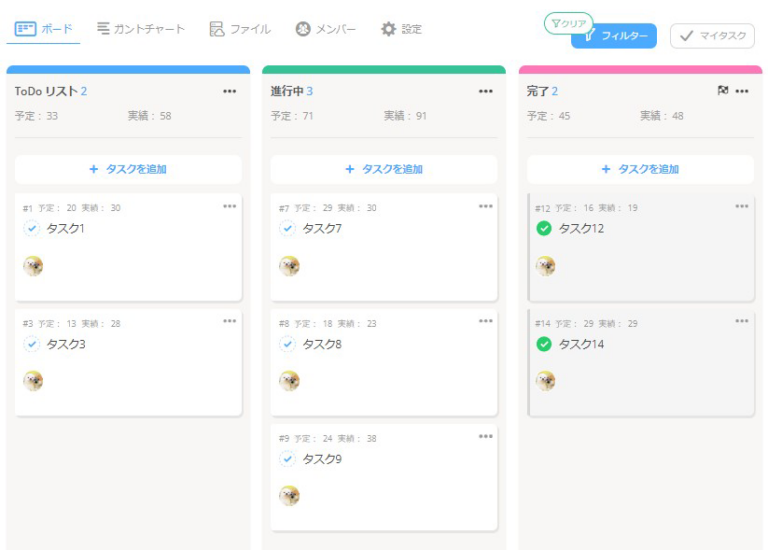
Task: Uncheck the completed タスク12 checkmark
Action: 544,229
